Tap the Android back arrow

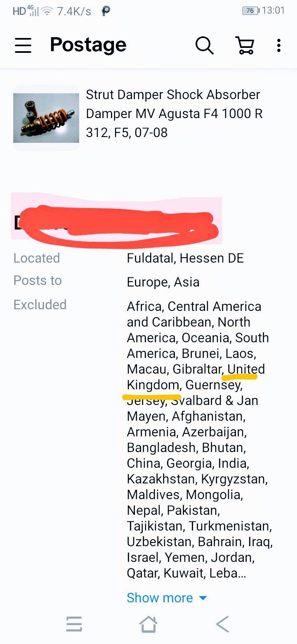point(222,624)
